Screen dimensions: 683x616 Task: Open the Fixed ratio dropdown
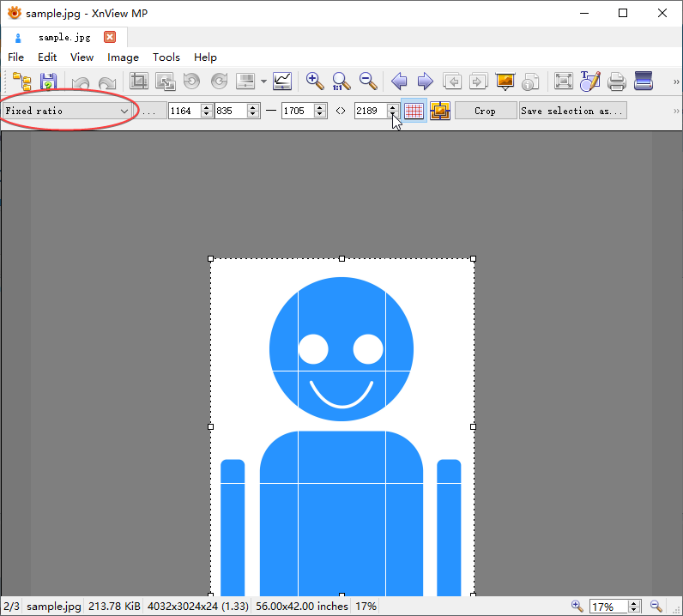[67, 111]
